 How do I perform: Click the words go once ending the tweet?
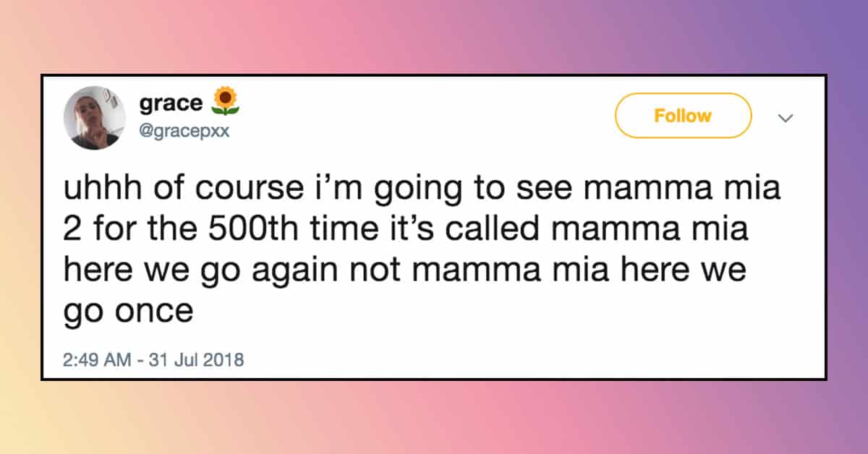128,312
